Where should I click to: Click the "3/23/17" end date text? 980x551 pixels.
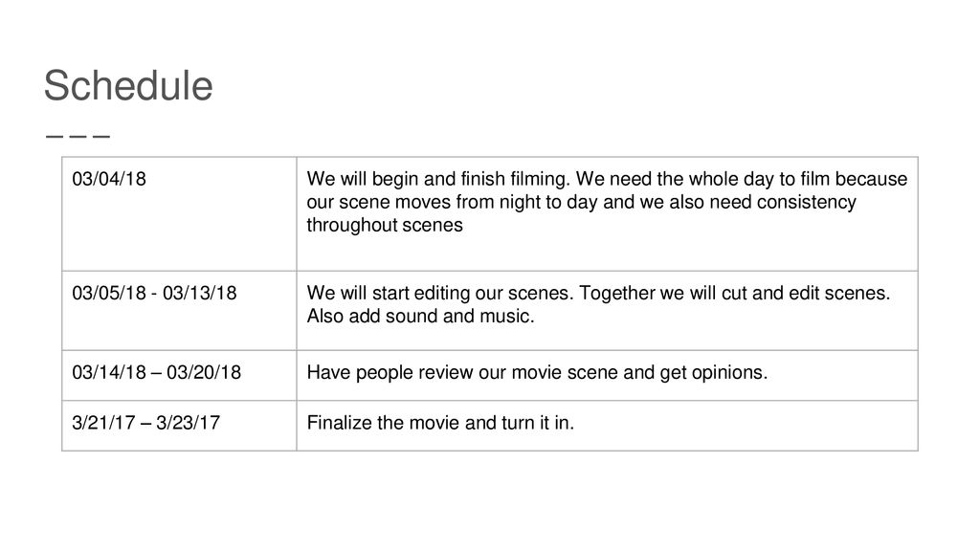click(x=189, y=423)
